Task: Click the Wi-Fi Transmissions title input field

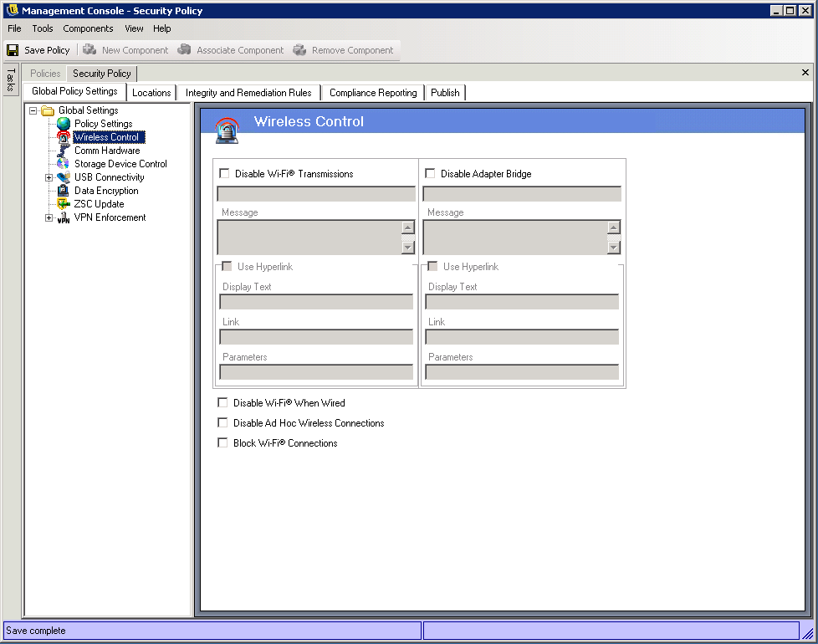Action: click(x=316, y=193)
